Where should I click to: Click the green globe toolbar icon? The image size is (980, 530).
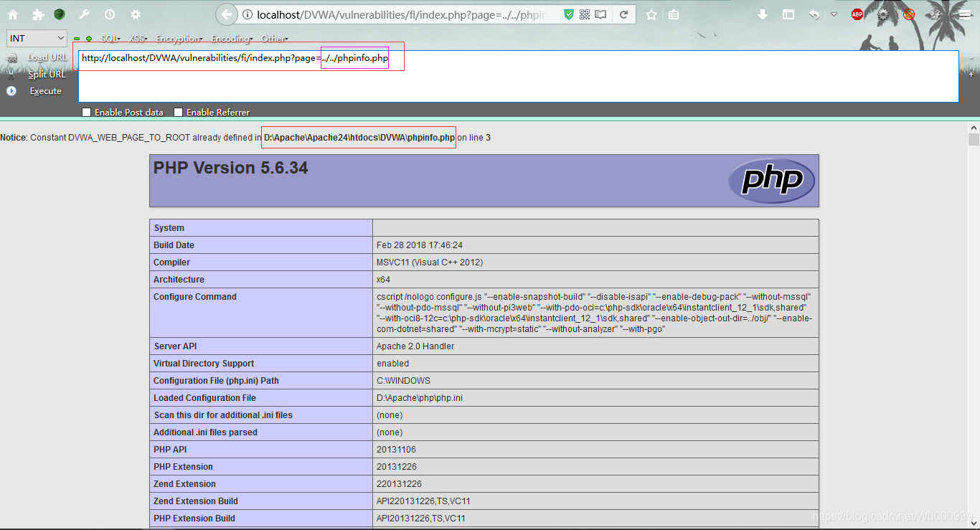point(60,14)
